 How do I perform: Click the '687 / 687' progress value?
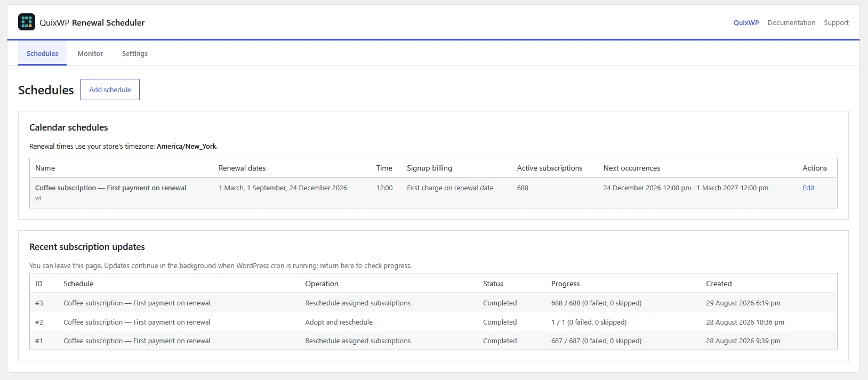click(596, 341)
